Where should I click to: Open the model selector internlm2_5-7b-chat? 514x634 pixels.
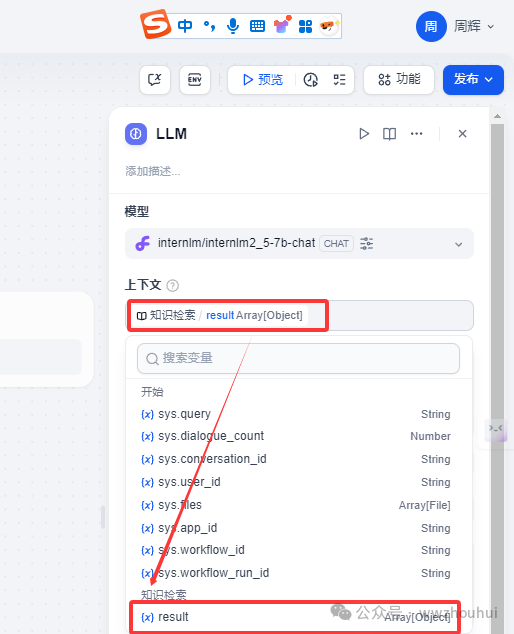(x=299, y=243)
